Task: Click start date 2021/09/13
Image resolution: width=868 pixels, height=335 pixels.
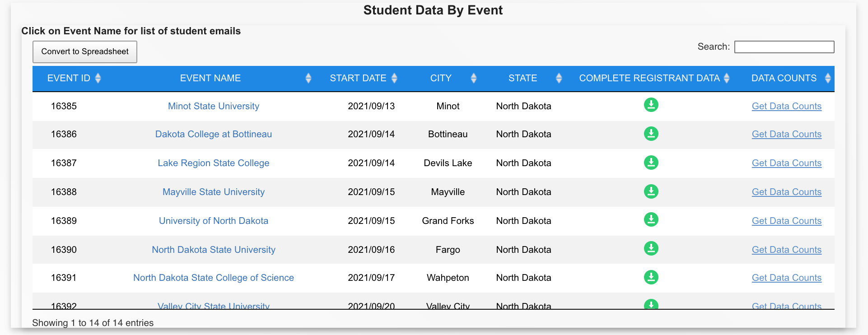Action: 371,106
